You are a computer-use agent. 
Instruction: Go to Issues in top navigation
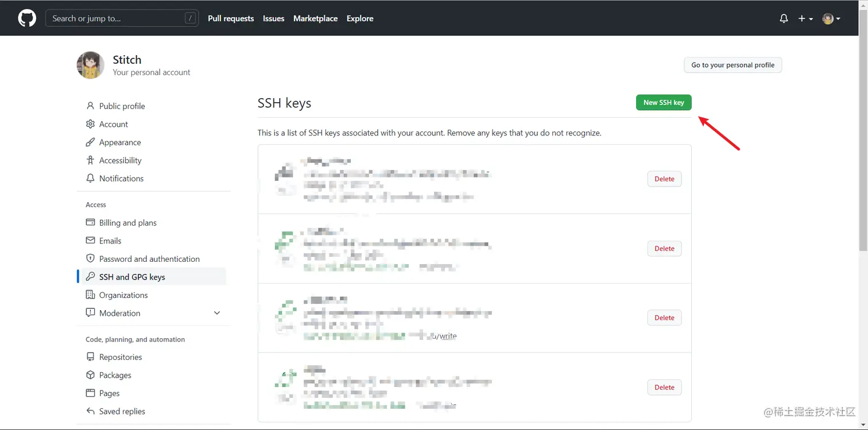[x=274, y=18]
